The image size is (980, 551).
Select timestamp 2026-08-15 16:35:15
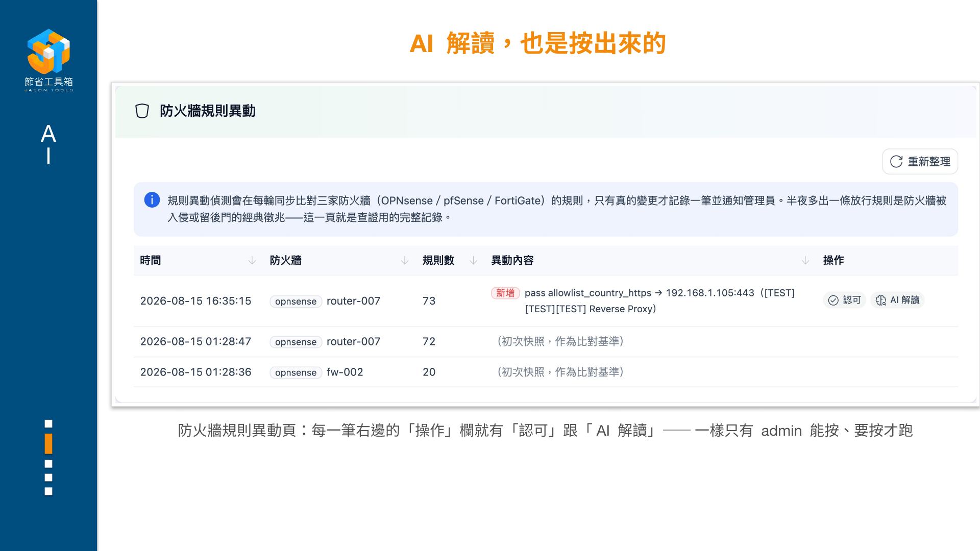click(195, 301)
